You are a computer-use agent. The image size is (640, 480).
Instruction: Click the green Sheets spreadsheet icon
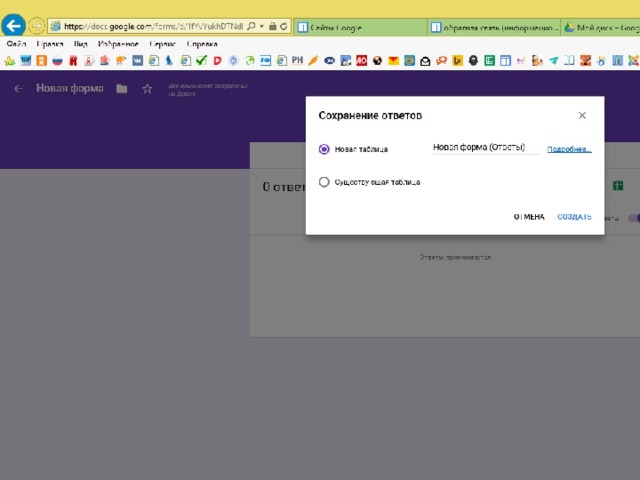pos(618,186)
